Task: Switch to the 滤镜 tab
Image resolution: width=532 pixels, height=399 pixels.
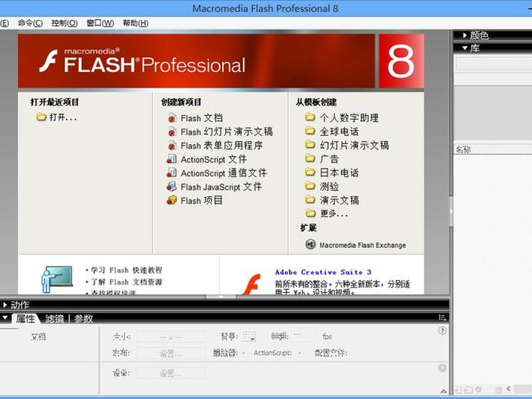Action: point(55,319)
